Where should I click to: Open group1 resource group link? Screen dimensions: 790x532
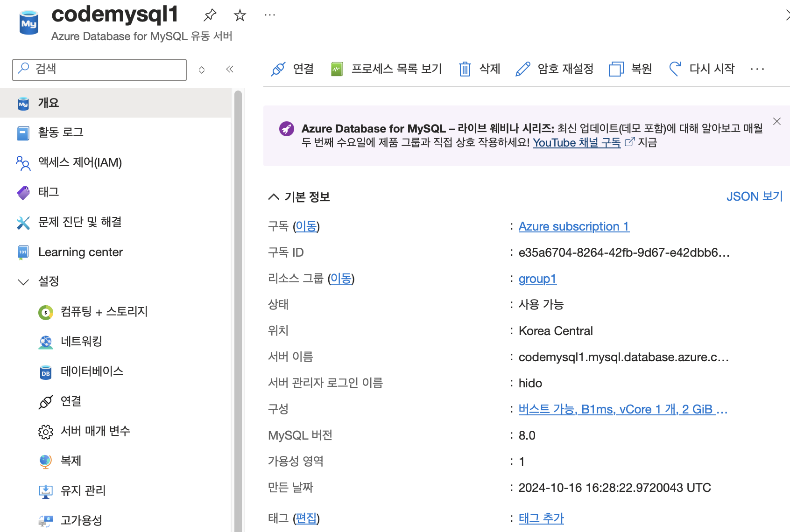[537, 279]
